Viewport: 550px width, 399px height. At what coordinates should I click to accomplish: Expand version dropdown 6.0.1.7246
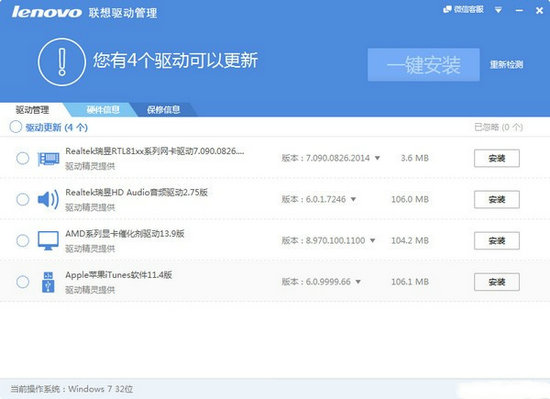353,200
